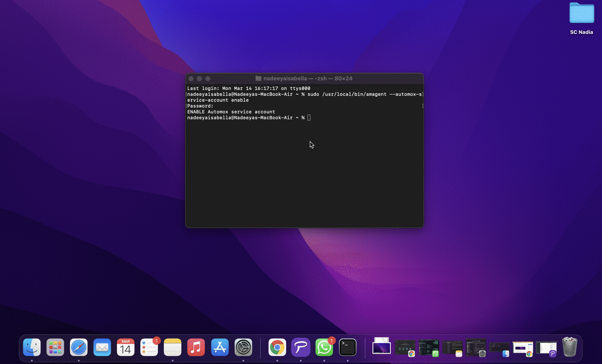Open System Preferences gear in the Dock

click(243, 347)
